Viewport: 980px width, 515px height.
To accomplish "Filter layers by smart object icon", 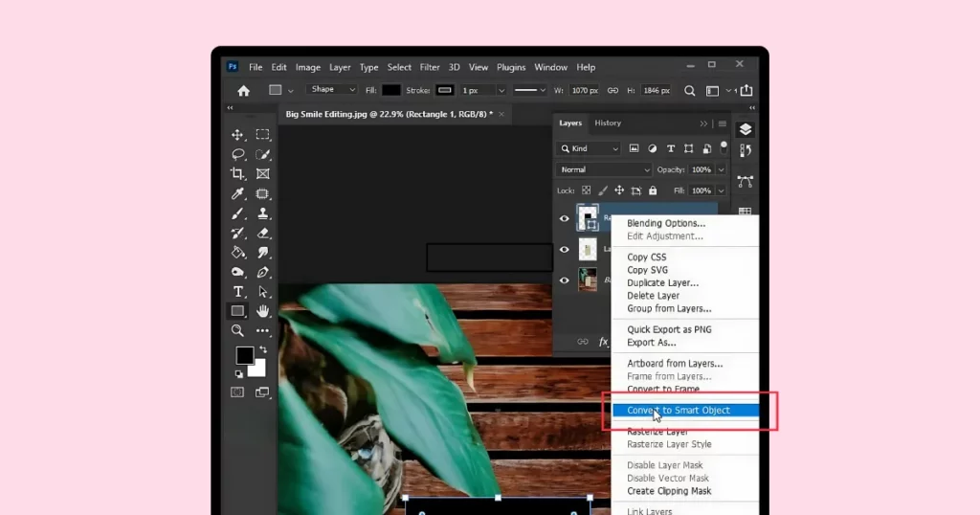I will tap(707, 148).
